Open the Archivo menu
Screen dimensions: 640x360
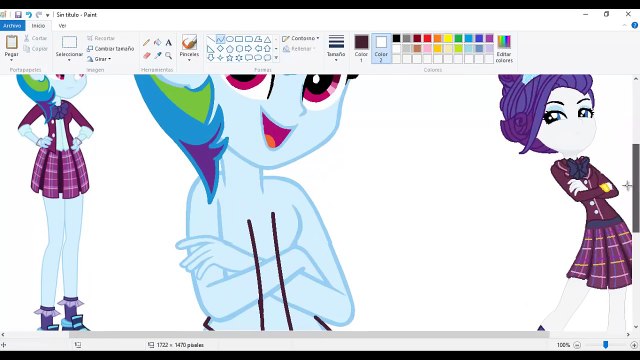[12, 26]
